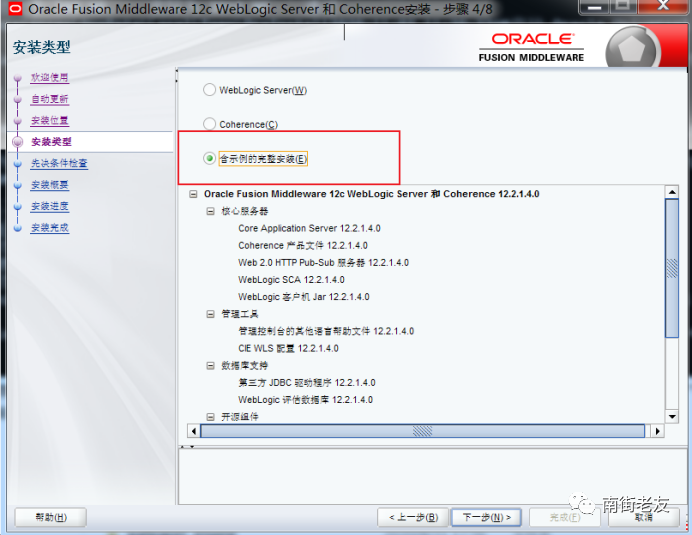
Task: Click the 核心服务器 tree label
Action: (244, 211)
